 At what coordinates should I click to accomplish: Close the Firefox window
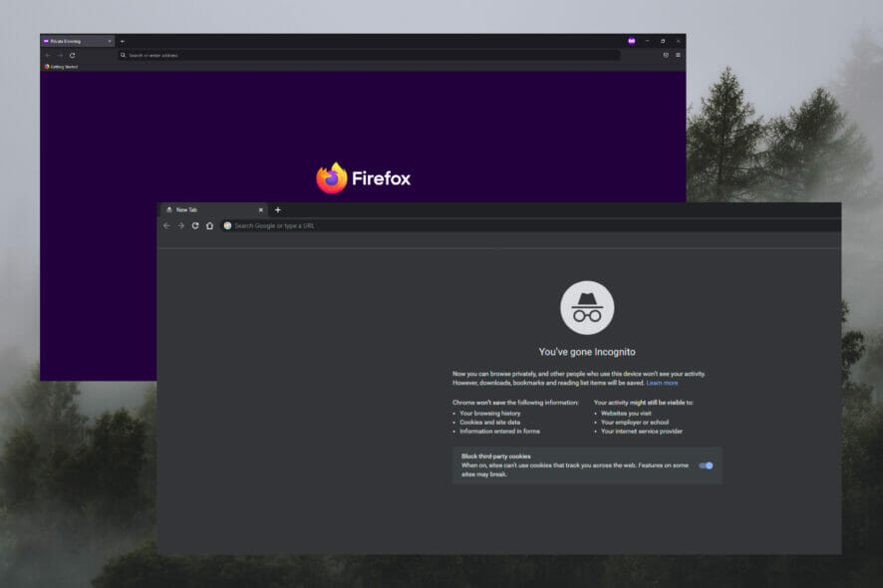tap(678, 41)
